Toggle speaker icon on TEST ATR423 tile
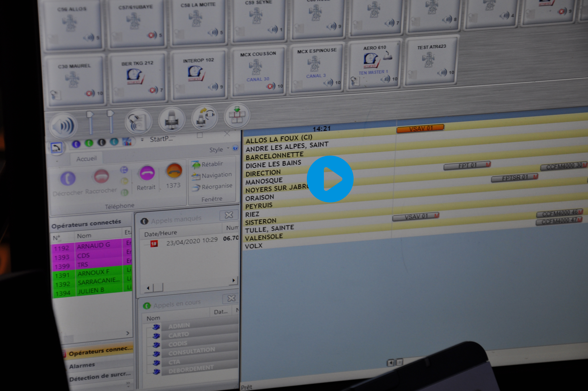Image resolution: width=588 pixels, height=391 pixels. [x=442, y=73]
